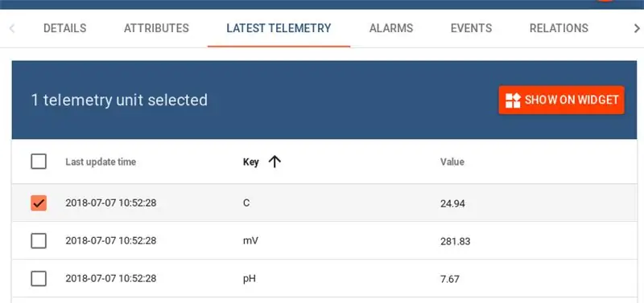Select the Latest Telemetry tab

pos(279,28)
